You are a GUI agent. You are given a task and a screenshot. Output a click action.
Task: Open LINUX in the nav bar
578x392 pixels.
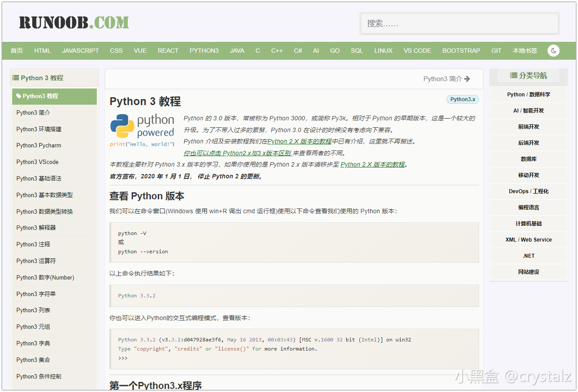(x=384, y=51)
